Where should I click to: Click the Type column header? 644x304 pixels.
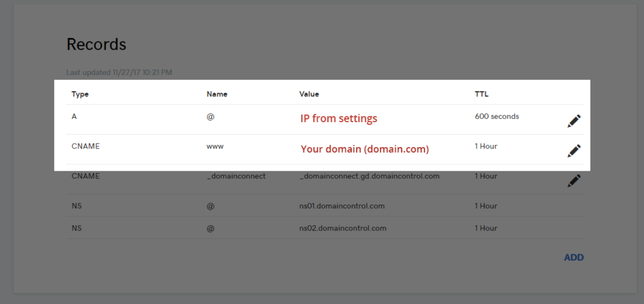(x=80, y=94)
